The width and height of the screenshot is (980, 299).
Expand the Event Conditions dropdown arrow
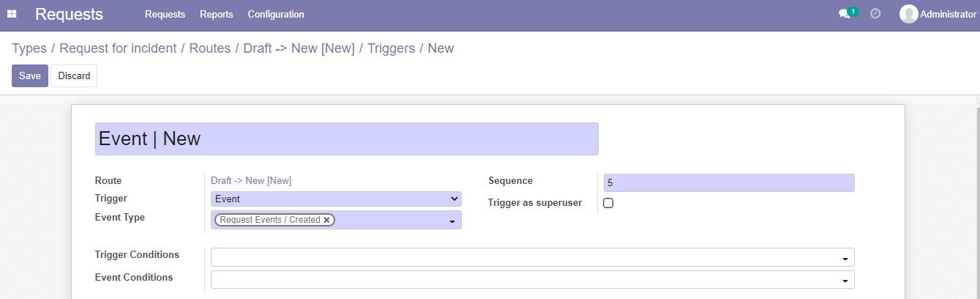pyautogui.click(x=845, y=281)
